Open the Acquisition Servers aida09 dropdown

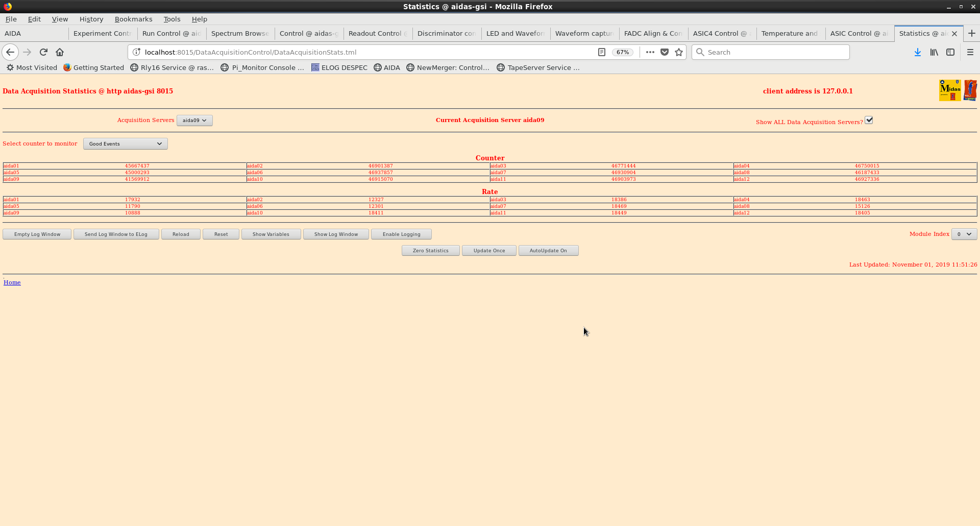point(194,121)
